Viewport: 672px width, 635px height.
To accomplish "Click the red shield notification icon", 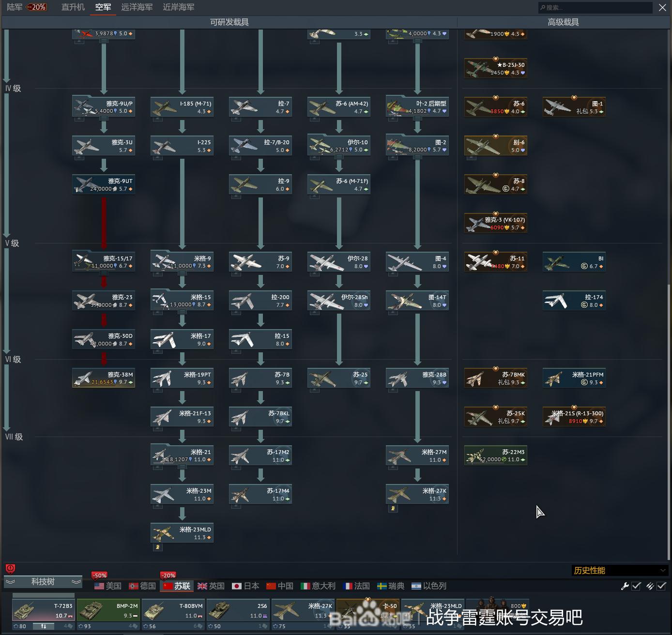I will coord(10,569).
